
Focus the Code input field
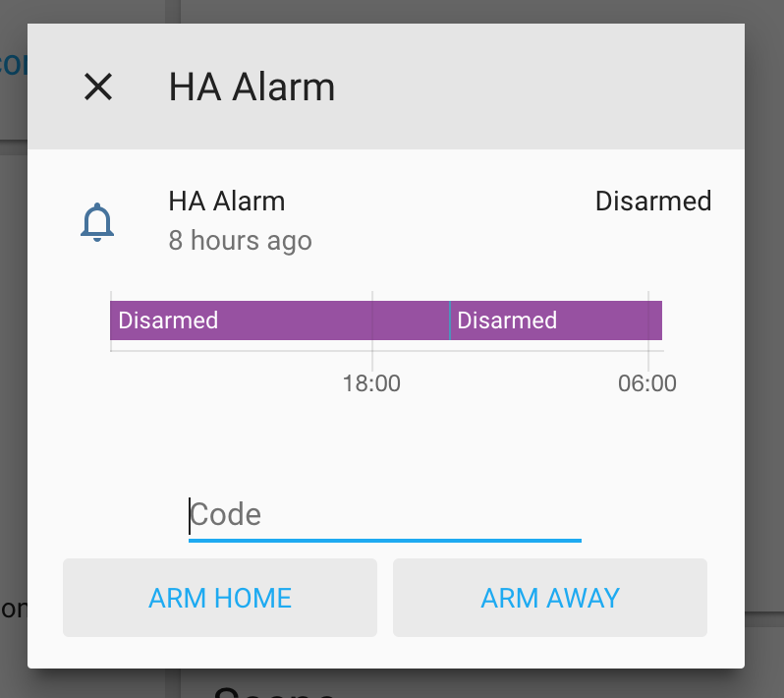click(x=384, y=515)
